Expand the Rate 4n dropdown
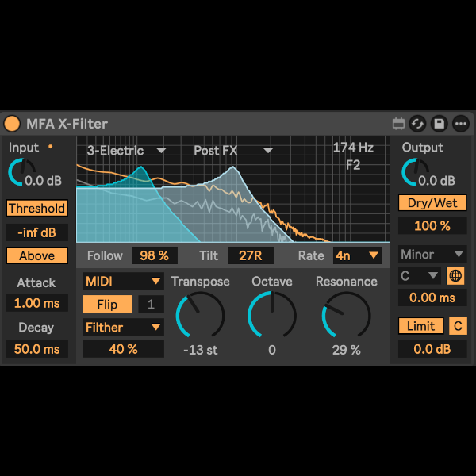Viewport: 476px width, 476px height. click(357, 255)
